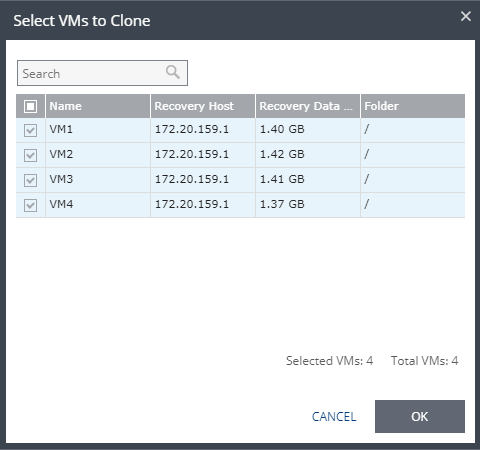The height and width of the screenshot is (450, 480).
Task: Sort by Recovery Data column header
Action: click(x=308, y=106)
